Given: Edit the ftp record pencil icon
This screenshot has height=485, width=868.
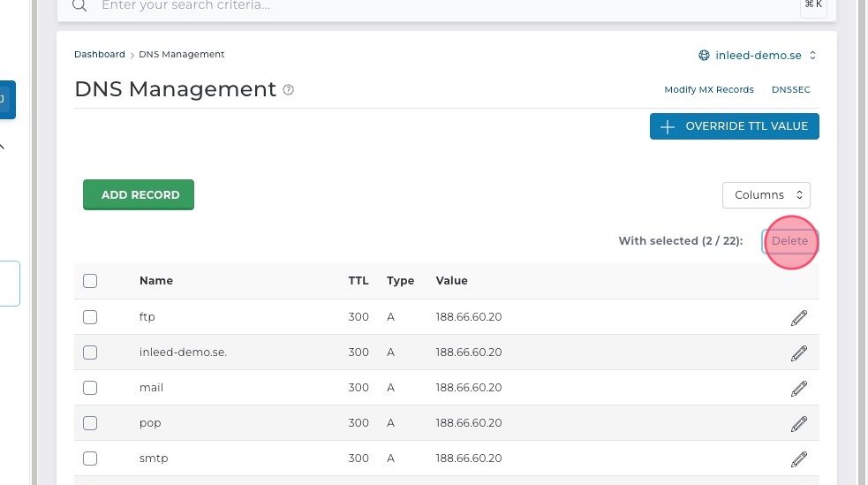Looking at the screenshot, I should tap(799, 317).
